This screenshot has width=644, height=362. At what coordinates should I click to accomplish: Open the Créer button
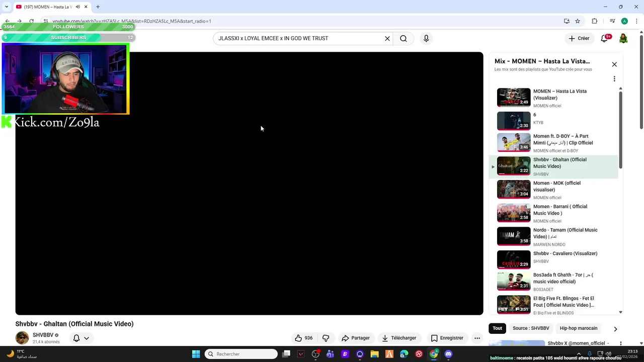tap(579, 38)
